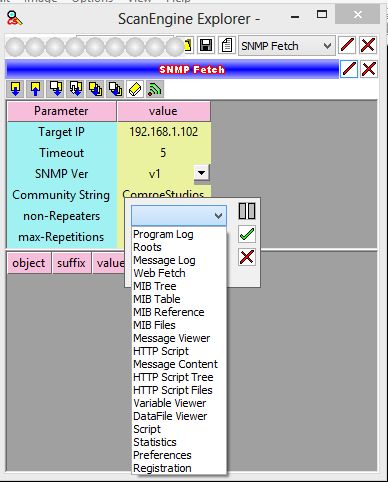The width and height of the screenshot is (388, 482).
Task: Click the ScanEngine Explorer app icon in title bar
Action: (x=15, y=19)
